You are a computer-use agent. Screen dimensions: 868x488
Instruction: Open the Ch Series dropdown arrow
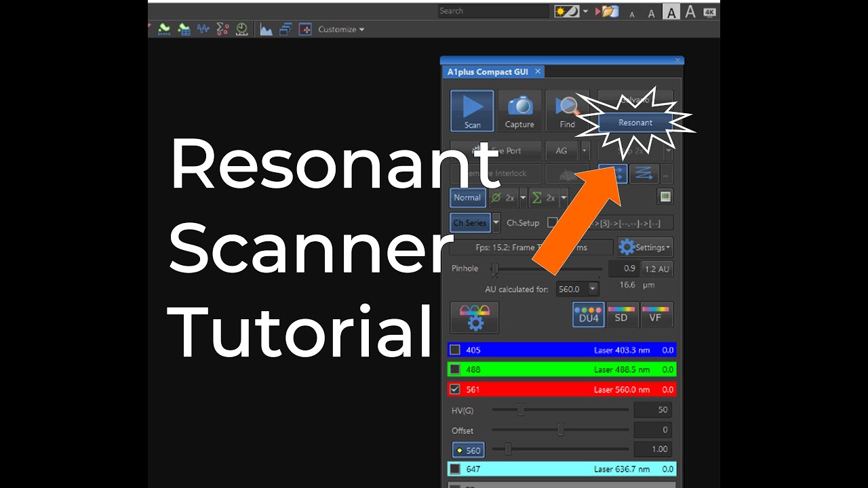(496, 223)
